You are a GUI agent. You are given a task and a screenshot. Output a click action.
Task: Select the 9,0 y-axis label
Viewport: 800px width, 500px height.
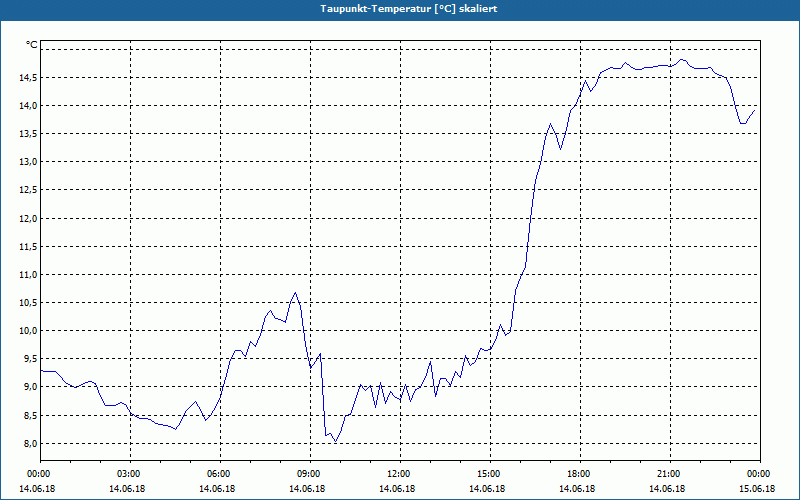30,387
